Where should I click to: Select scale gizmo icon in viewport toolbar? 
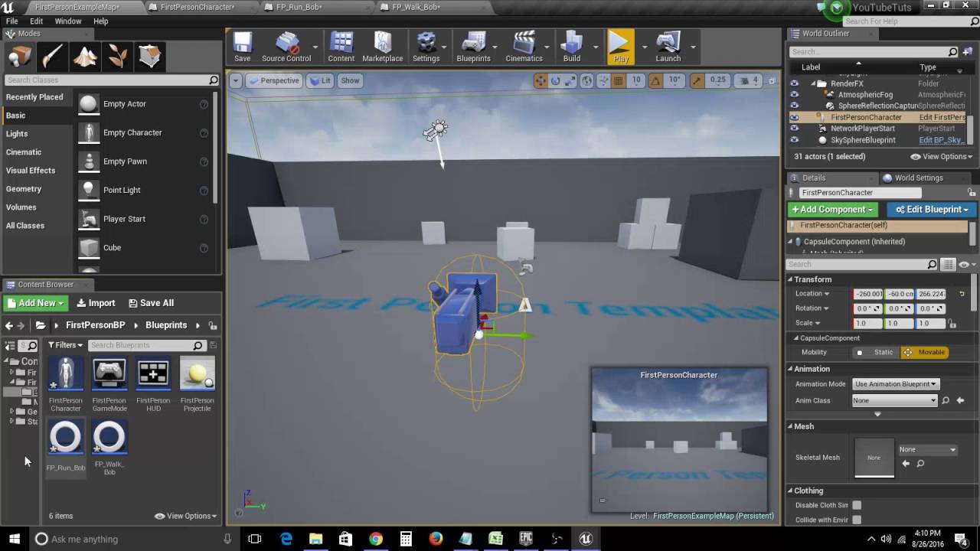point(571,80)
